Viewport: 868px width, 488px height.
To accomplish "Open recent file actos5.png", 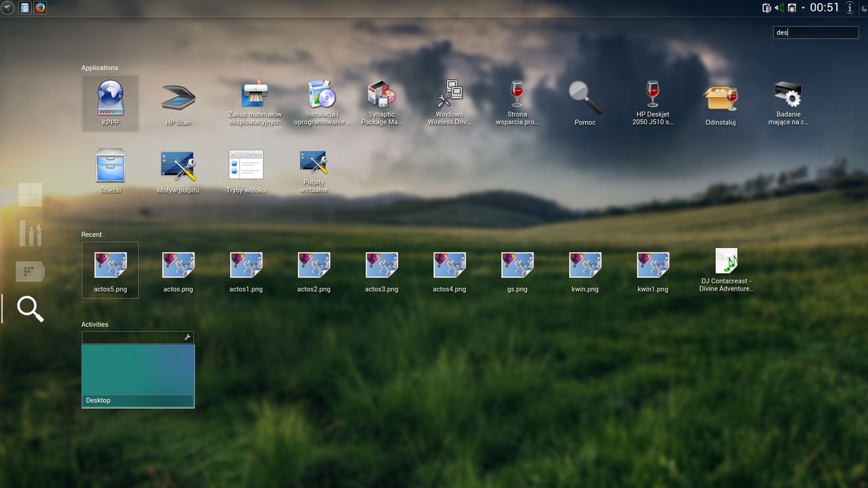I will point(110,270).
